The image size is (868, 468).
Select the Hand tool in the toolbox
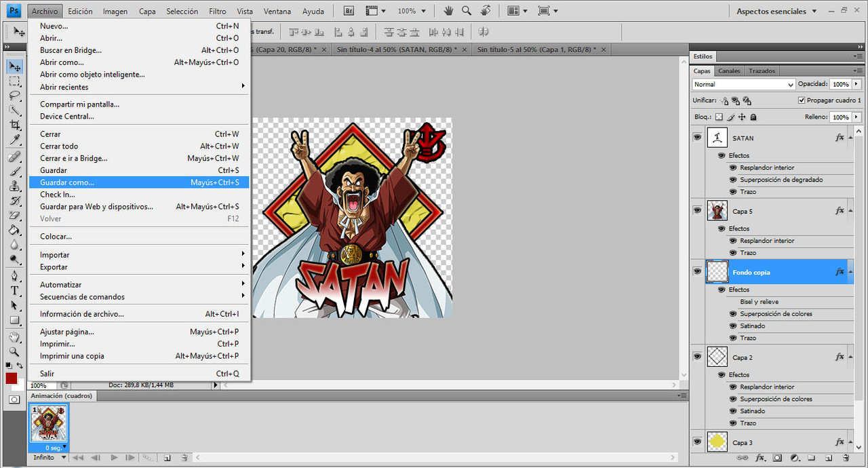(14, 337)
